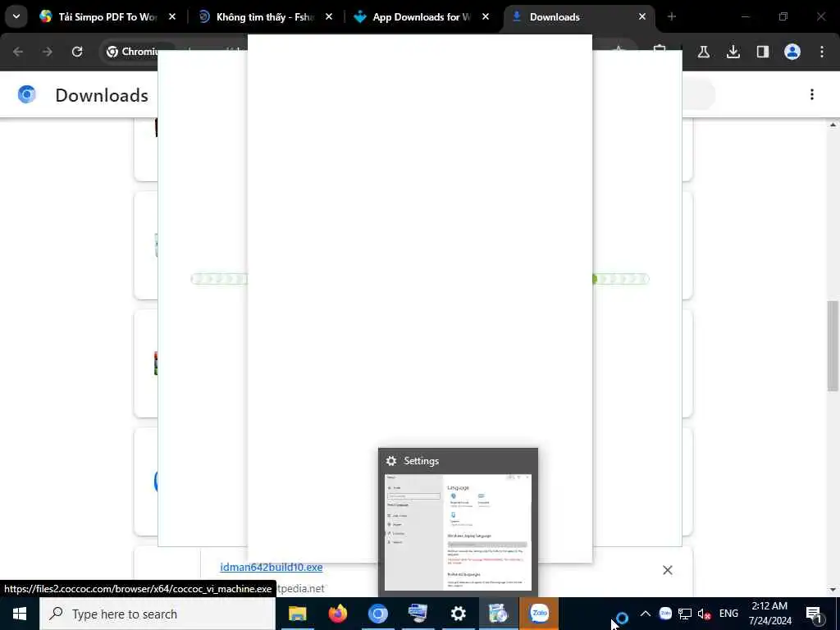
Task: Open Zalo from the taskbar
Action: (x=539, y=614)
